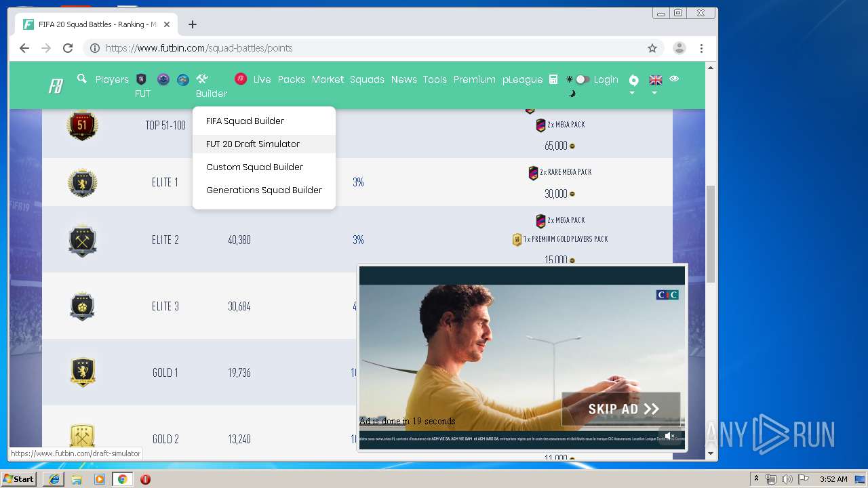View site information icon in address bar
The image size is (868, 488).
[95, 48]
